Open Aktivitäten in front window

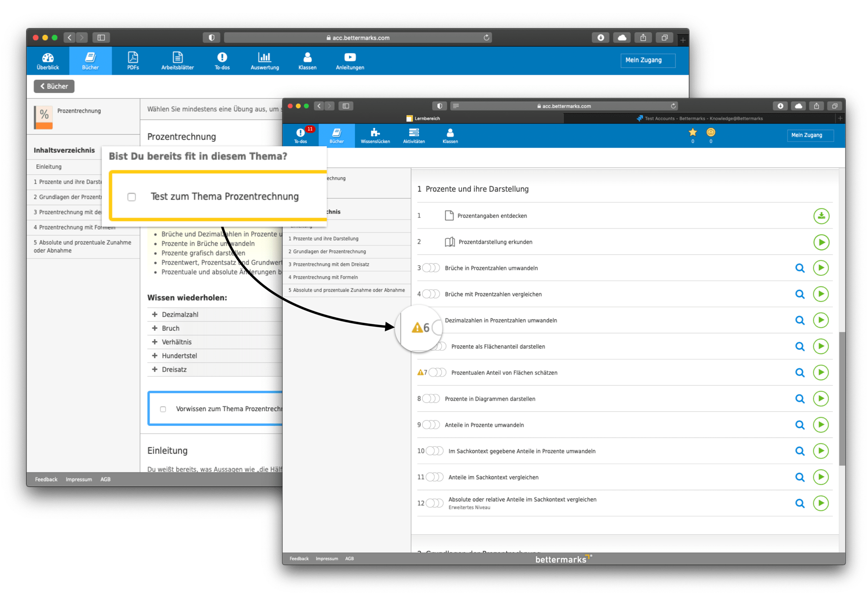coord(414,135)
